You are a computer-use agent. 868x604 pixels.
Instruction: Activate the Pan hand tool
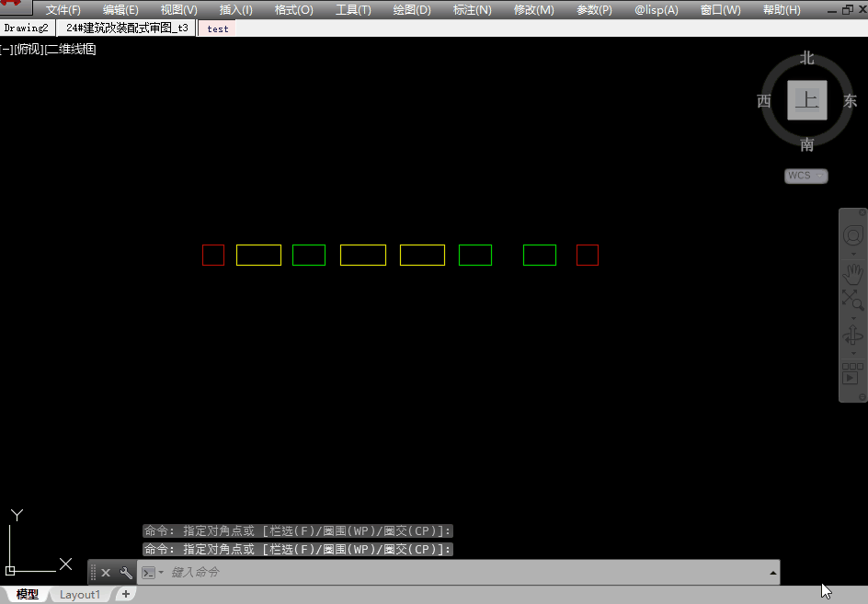(852, 275)
